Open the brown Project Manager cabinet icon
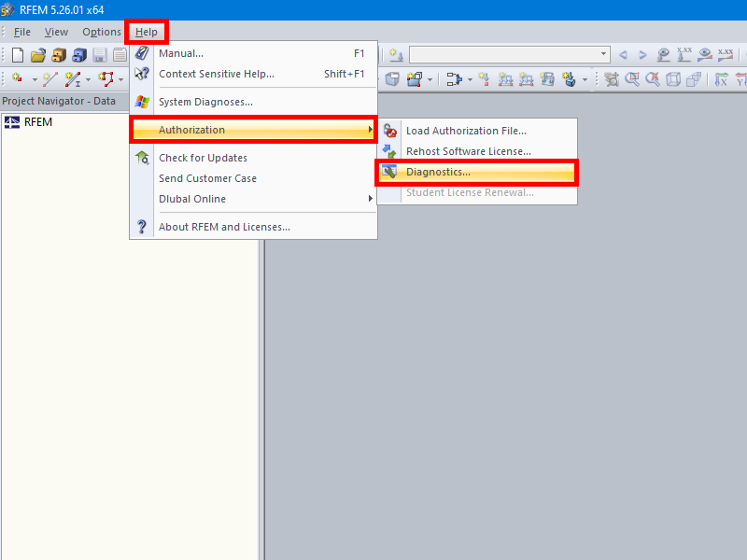 [x=59, y=55]
